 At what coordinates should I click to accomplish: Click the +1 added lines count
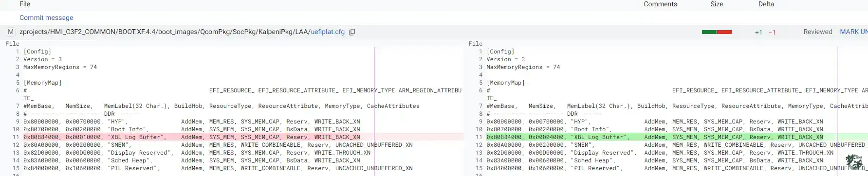tap(758, 33)
